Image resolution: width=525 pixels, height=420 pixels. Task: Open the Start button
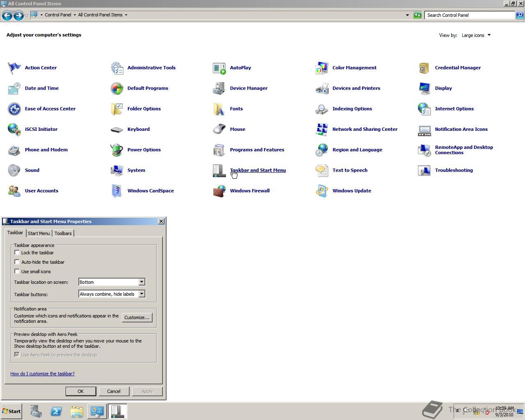click(11, 411)
